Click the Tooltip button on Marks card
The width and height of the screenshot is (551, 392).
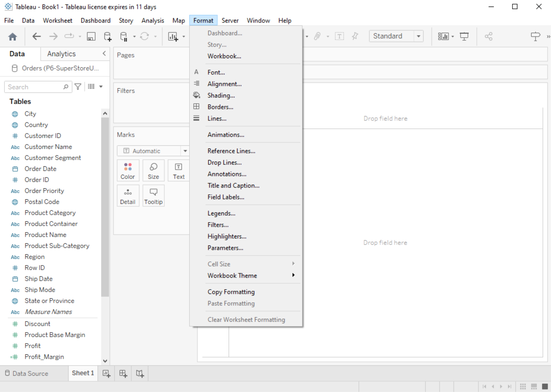point(153,196)
